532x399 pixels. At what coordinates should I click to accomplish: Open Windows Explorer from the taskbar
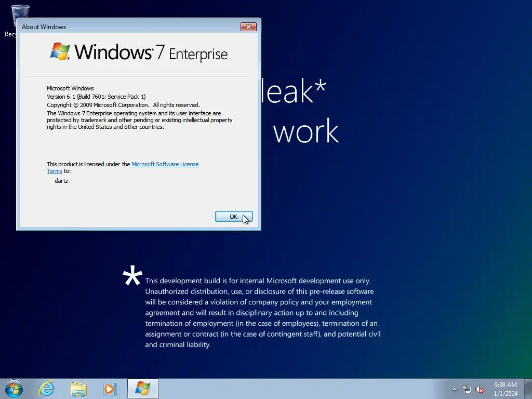(78, 389)
